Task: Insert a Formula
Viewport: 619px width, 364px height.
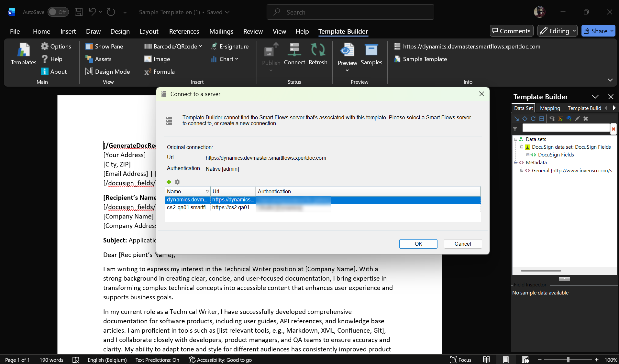Action: [x=160, y=71]
